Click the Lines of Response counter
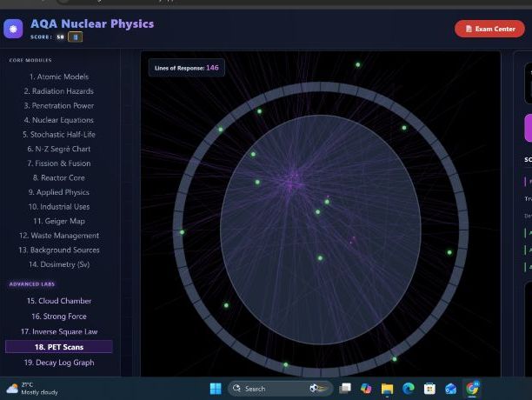The image size is (532, 400). point(187,68)
